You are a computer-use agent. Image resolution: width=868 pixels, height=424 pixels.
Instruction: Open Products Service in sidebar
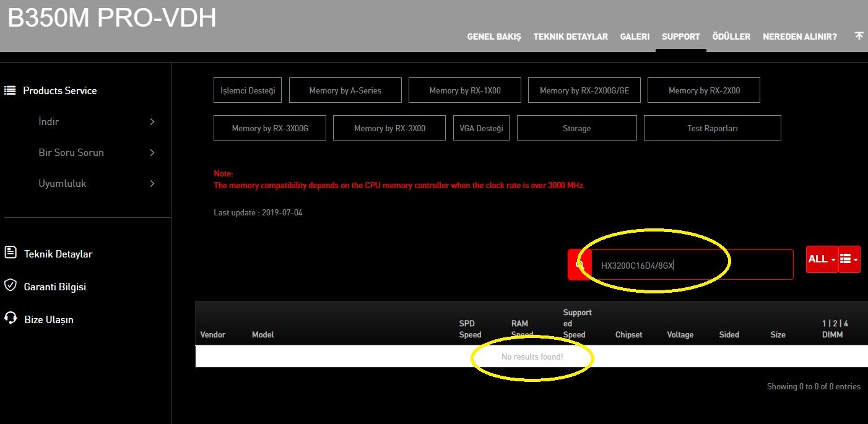60,90
